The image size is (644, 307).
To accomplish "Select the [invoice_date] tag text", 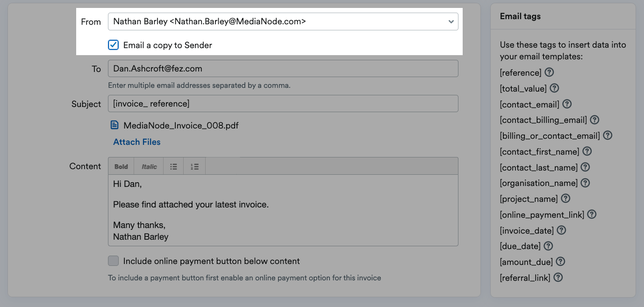I will [527, 230].
